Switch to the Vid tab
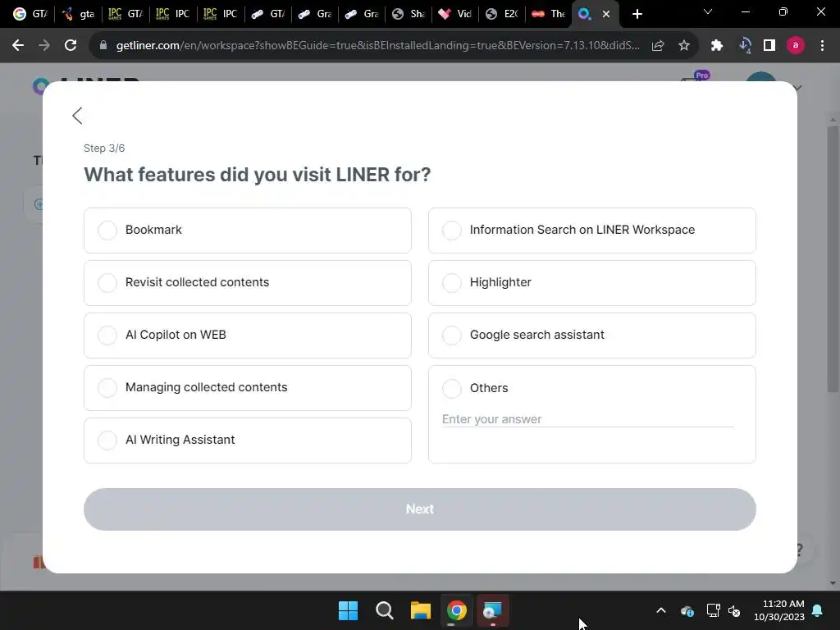 (x=455, y=14)
